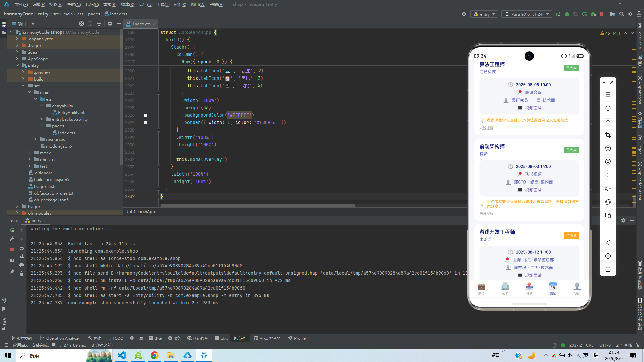Open the entry run configuration dropdown
This screenshot has height=362, width=644.
(485, 14)
